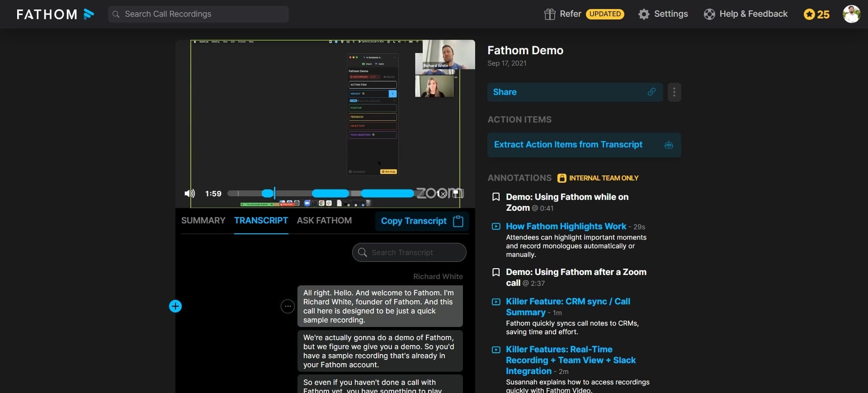Click the 25 star points badge

coord(816,14)
